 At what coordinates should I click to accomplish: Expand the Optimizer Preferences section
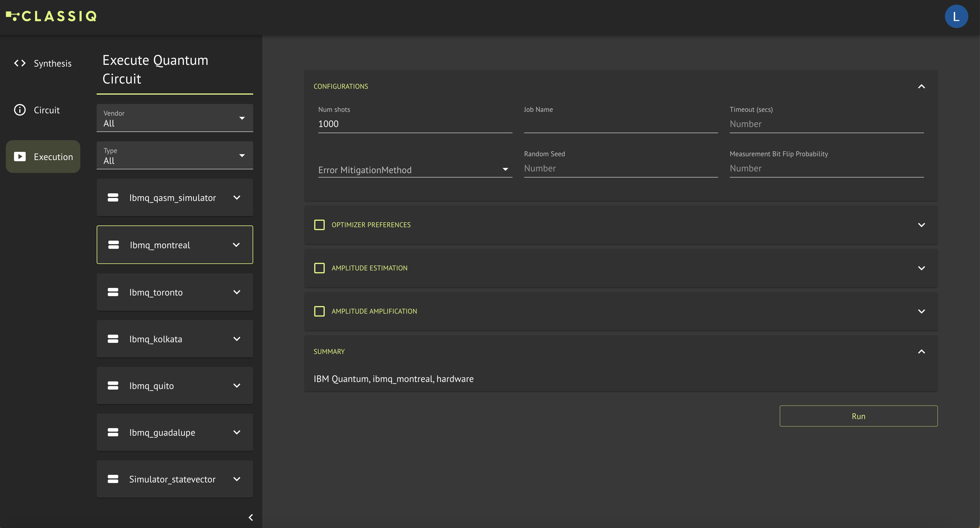pos(921,225)
